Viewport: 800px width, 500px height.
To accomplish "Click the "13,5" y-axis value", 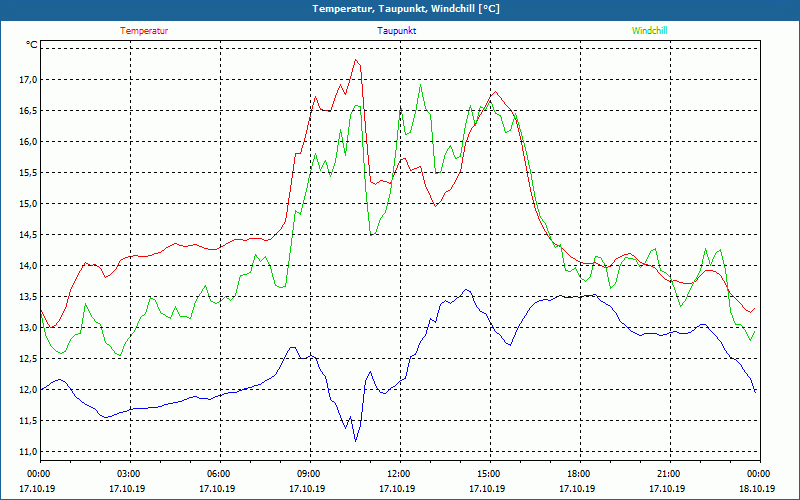I will tap(28, 297).
